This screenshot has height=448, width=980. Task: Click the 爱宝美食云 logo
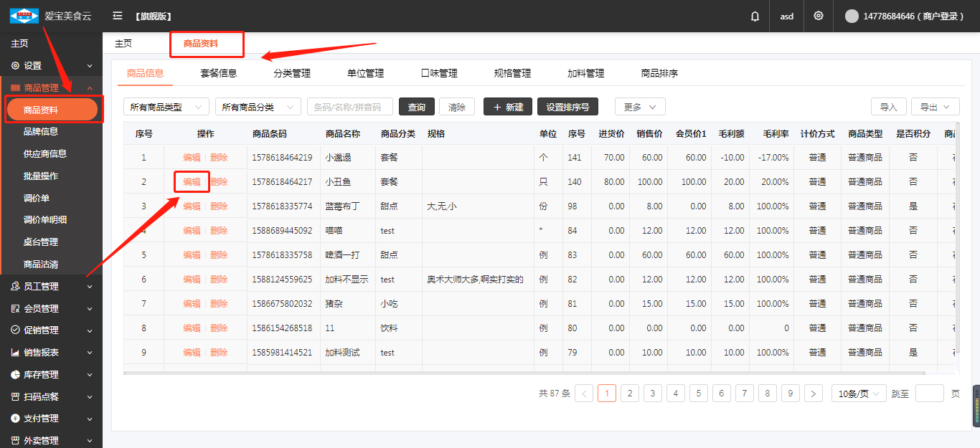(x=24, y=16)
